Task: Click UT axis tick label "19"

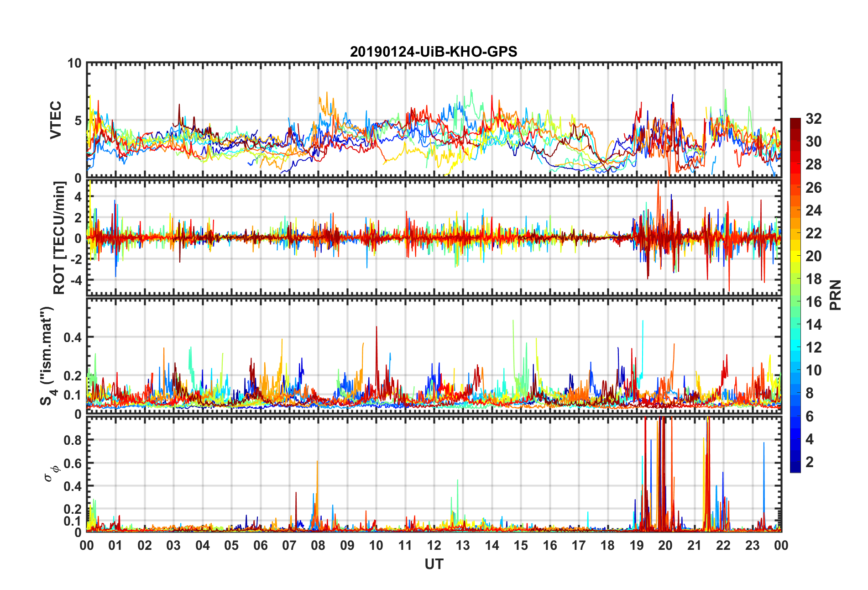Action: 637,545
